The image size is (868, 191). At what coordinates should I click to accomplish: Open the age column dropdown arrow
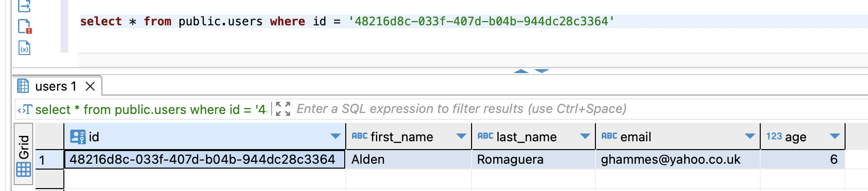[835, 136]
